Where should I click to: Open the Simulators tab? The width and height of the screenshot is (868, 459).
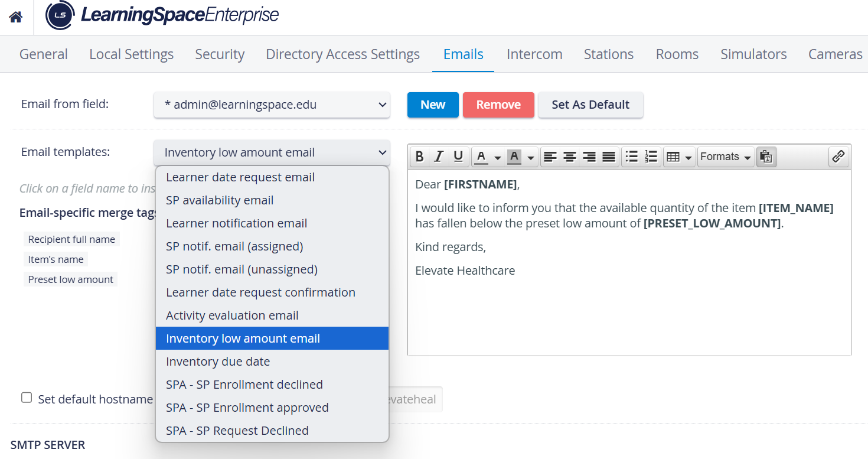pyautogui.click(x=753, y=54)
